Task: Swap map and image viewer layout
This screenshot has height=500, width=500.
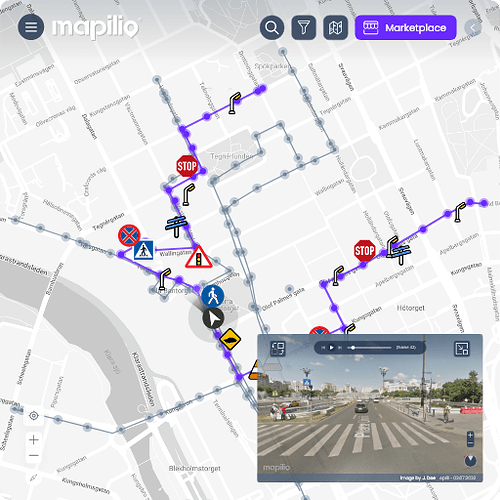Action: [277, 349]
